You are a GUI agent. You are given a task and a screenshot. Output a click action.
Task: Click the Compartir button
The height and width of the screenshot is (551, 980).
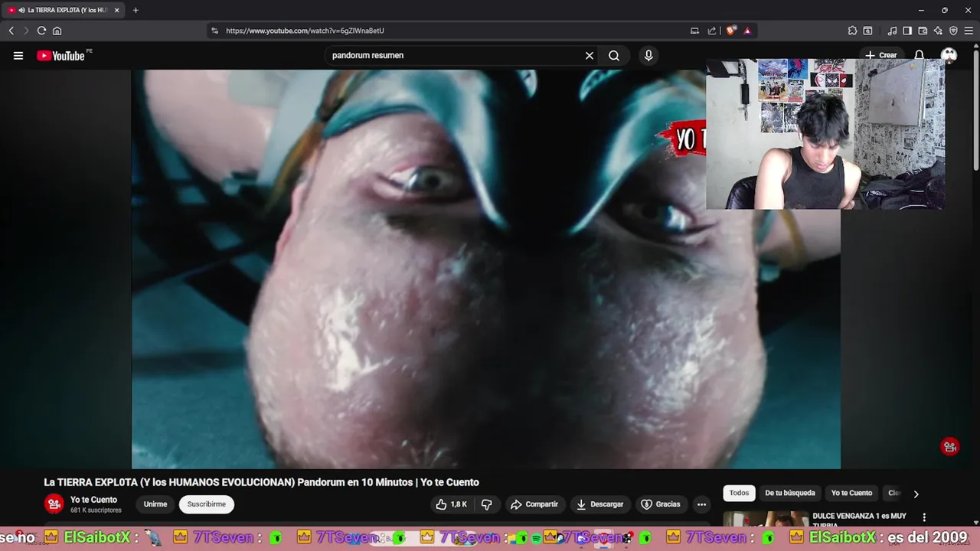tap(534, 504)
